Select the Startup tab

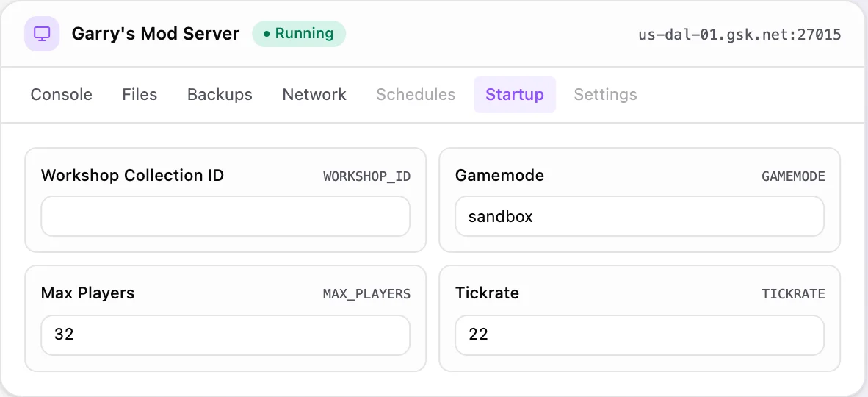click(515, 94)
